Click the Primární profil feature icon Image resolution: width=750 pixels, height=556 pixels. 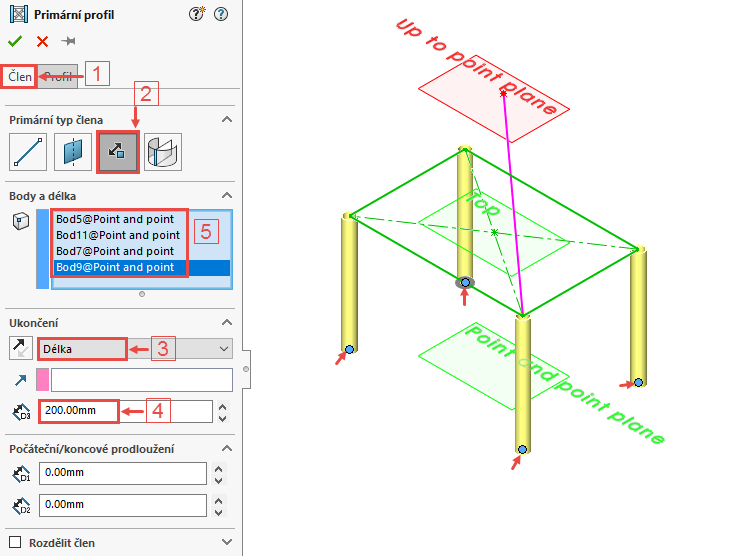(19, 14)
